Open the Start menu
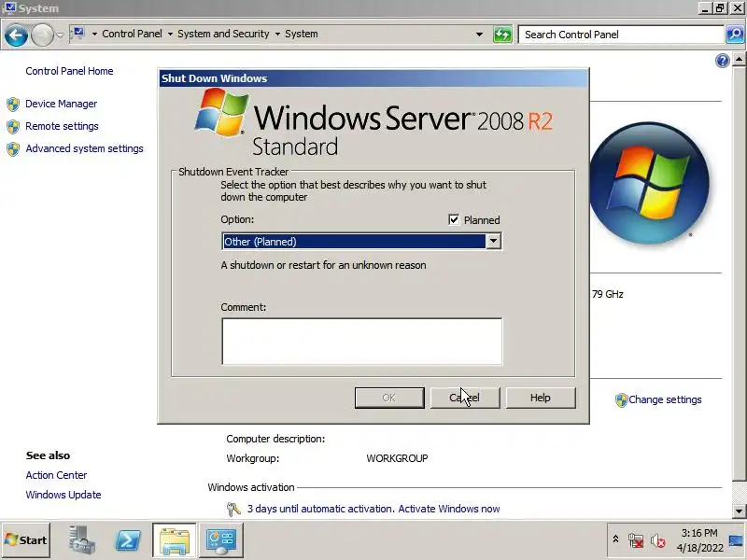The width and height of the screenshot is (747, 560). tap(26, 540)
